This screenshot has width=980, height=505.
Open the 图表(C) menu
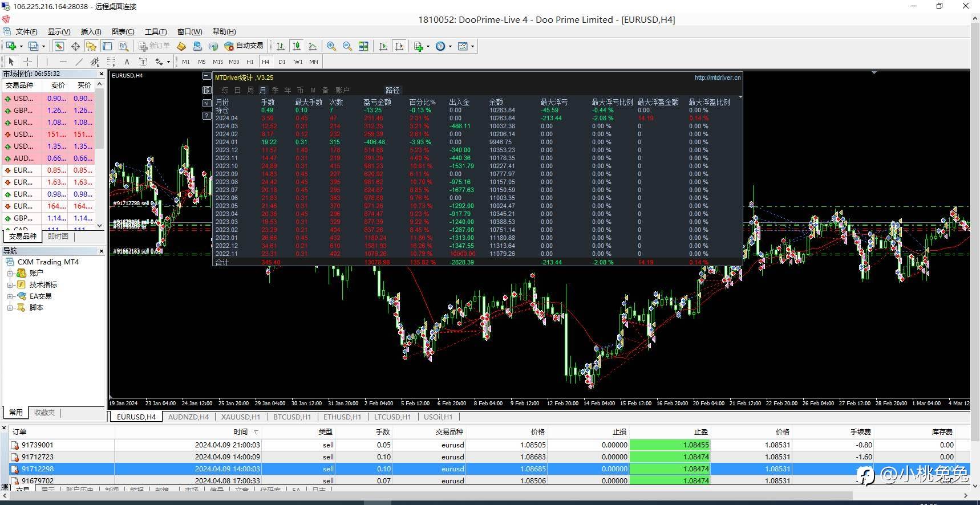pyautogui.click(x=123, y=32)
